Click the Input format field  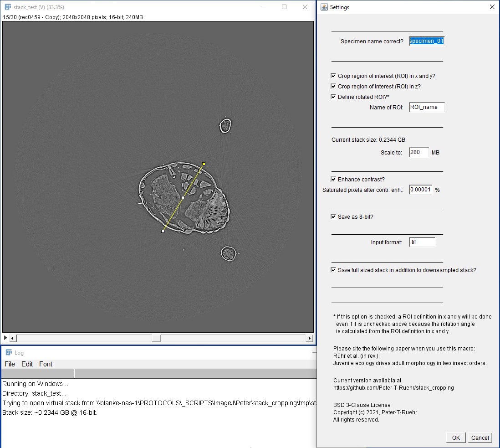point(422,242)
